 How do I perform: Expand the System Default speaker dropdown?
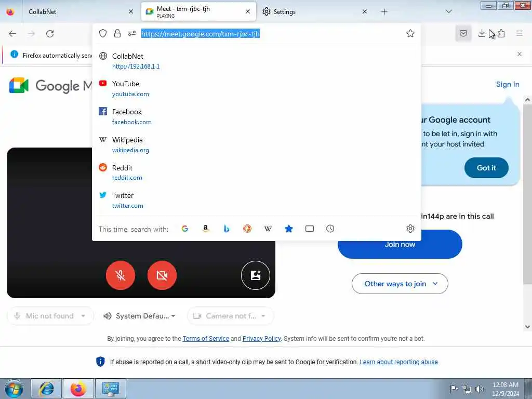(139, 316)
